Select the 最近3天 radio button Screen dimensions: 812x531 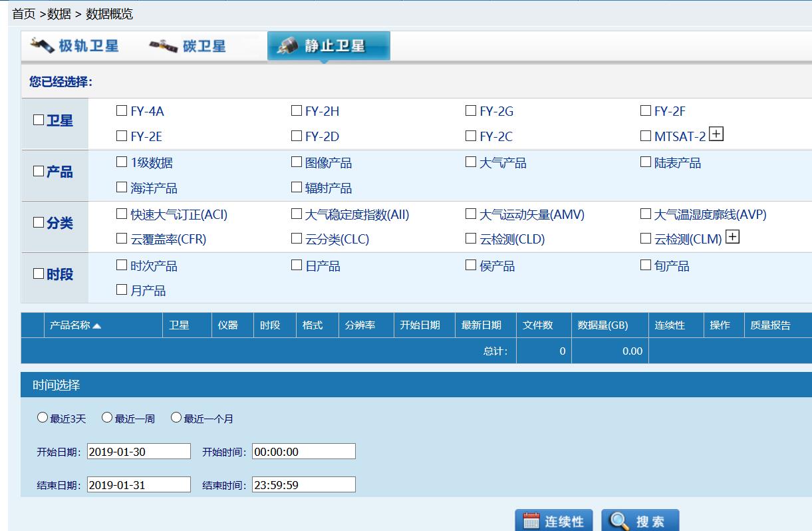click(x=43, y=417)
